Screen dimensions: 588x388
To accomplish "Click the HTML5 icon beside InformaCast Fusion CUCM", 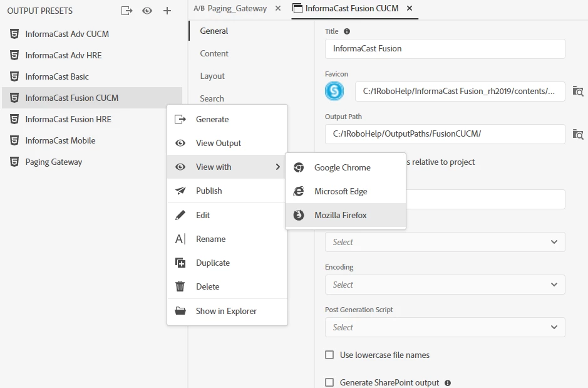I will (x=14, y=98).
